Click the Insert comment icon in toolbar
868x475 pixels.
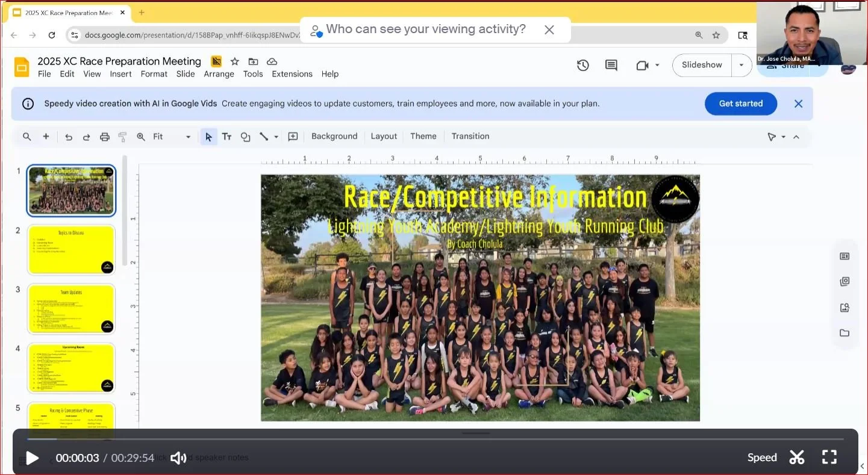[x=293, y=137]
